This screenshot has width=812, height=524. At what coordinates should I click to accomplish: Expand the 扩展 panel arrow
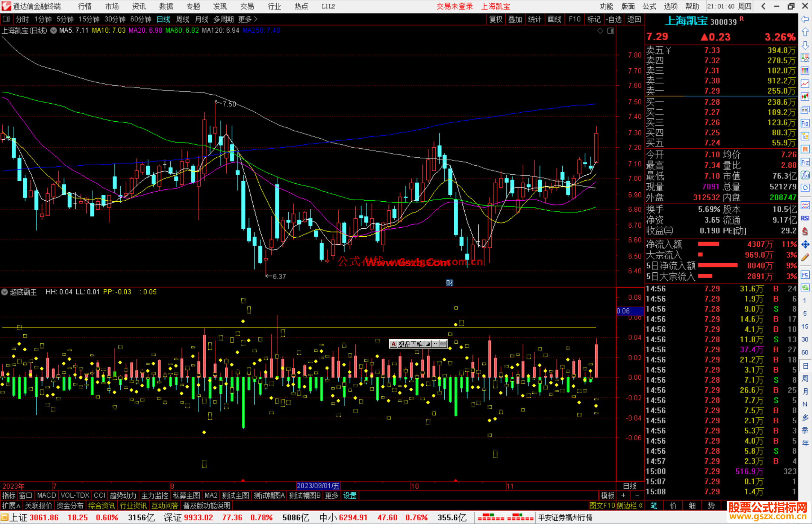click(11, 506)
